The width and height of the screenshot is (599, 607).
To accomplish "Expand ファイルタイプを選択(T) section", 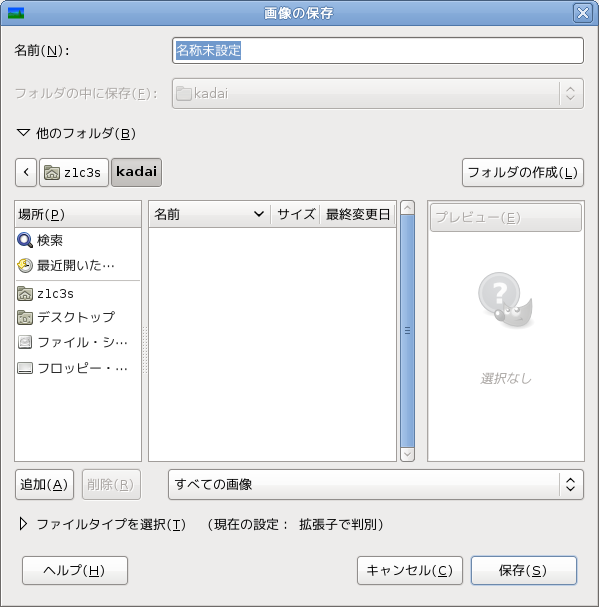I will [103, 525].
